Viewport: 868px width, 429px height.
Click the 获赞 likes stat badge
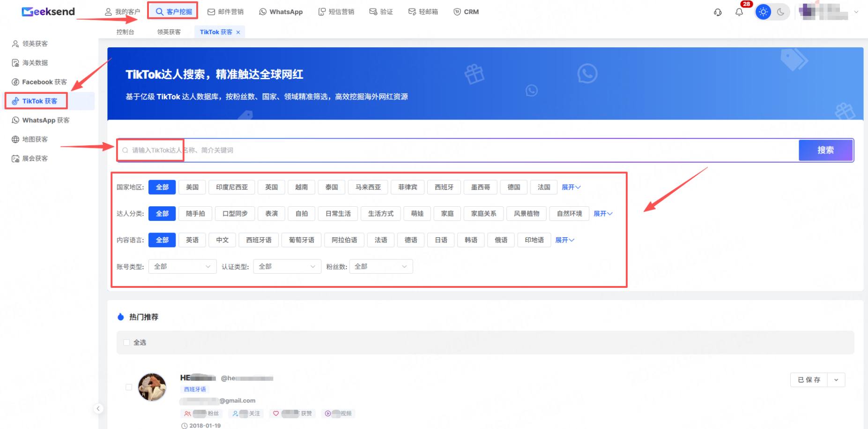pyautogui.click(x=293, y=414)
